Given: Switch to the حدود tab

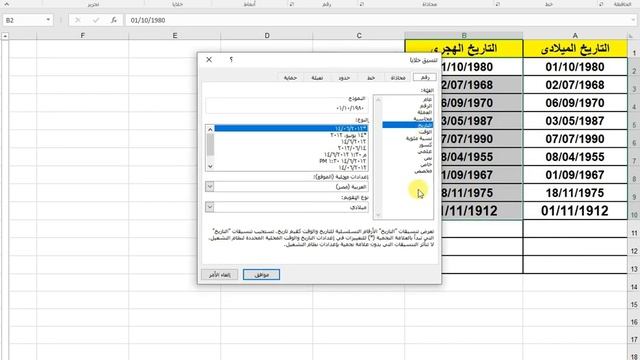Looking at the screenshot, I should click(344, 78).
